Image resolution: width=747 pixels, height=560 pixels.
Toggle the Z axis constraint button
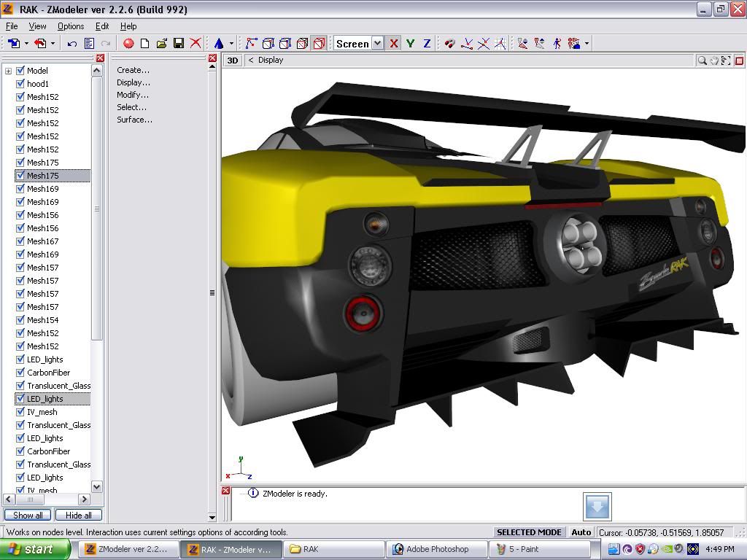click(x=427, y=44)
